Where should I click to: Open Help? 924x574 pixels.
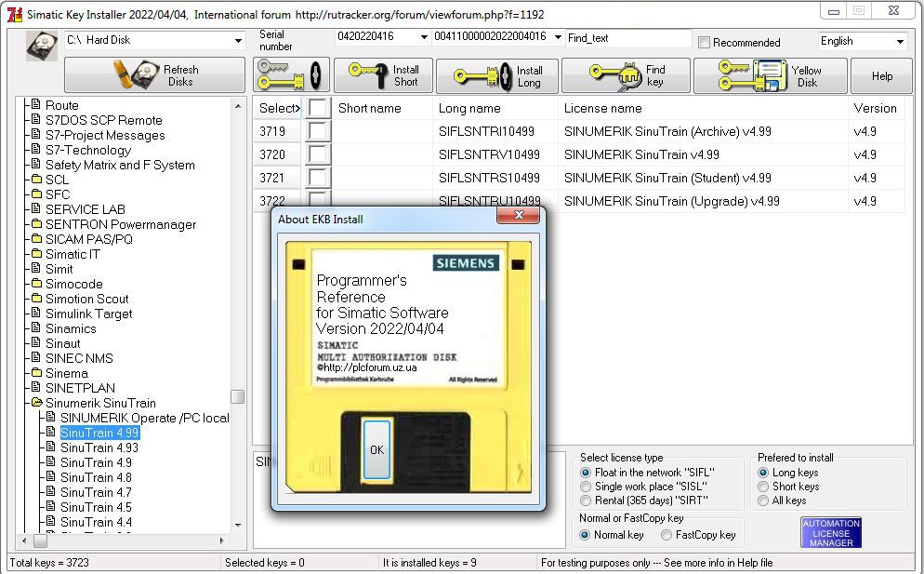click(881, 75)
